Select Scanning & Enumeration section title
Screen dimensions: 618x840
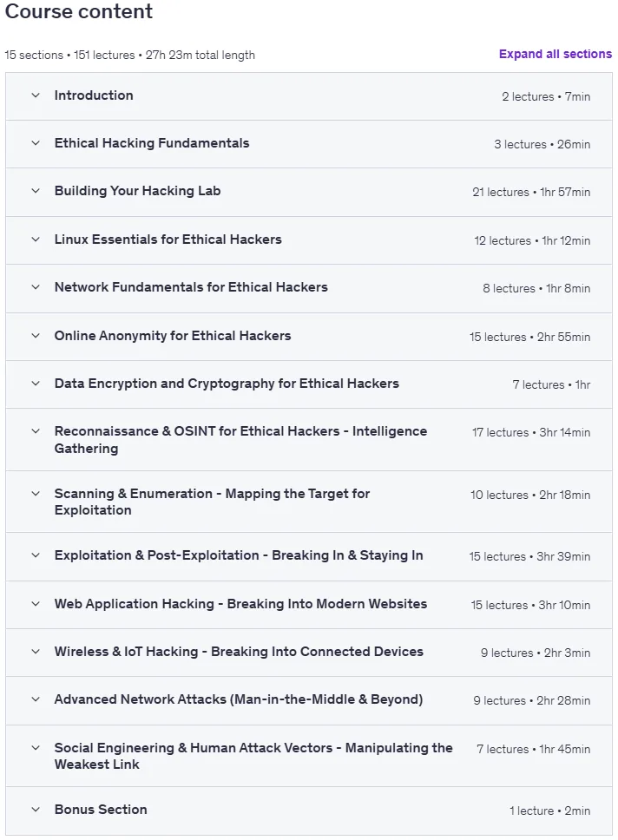coord(212,502)
